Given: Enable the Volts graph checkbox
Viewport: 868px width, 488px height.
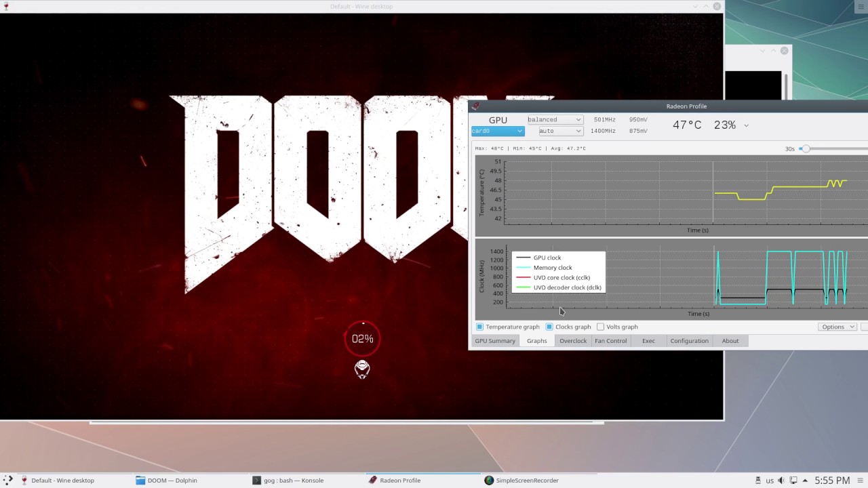Looking at the screenshot, I should tap(600, 327).
